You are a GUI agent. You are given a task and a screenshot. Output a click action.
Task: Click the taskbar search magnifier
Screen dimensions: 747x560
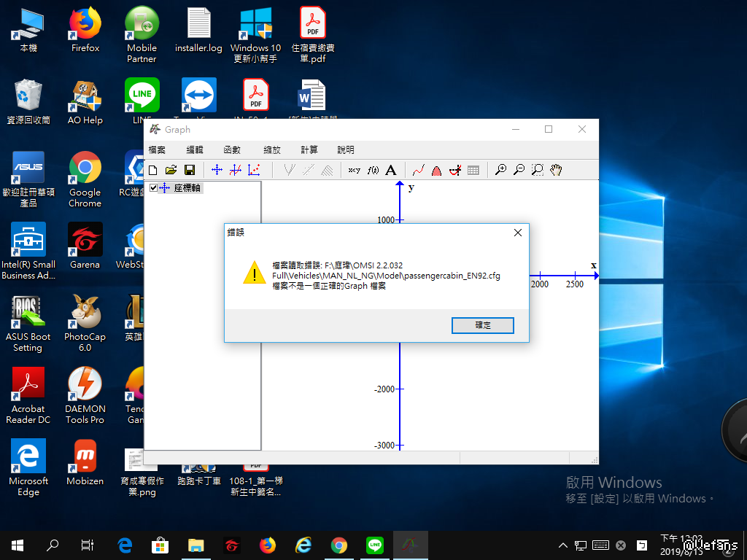click(52, 545)
